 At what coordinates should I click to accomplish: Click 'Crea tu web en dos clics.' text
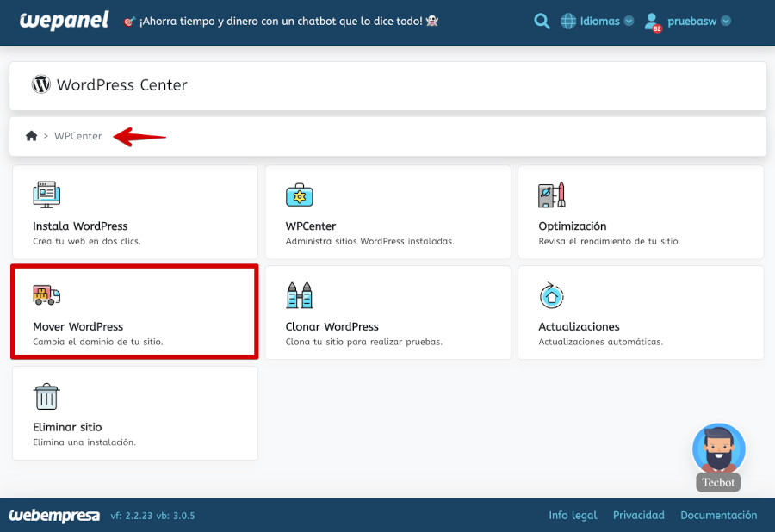[x=87, y=241]
